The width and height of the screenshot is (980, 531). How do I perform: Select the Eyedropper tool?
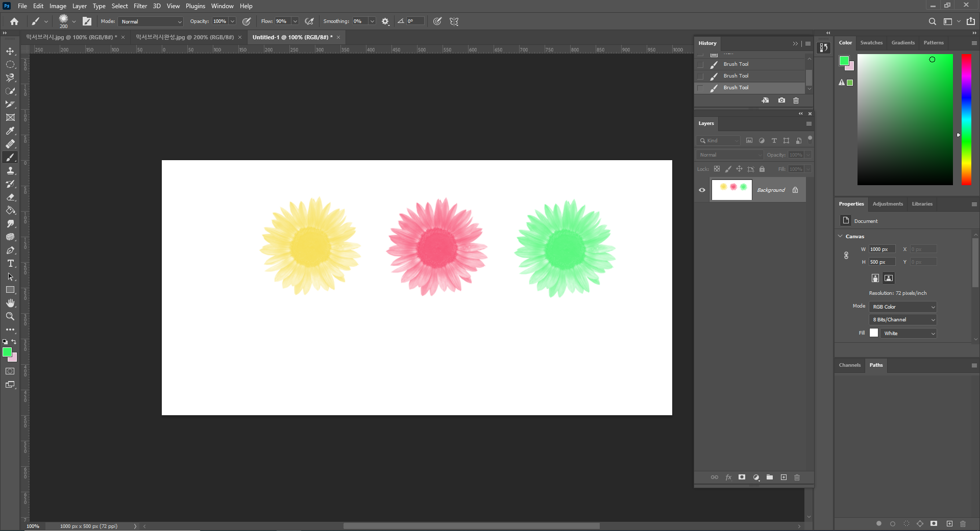[10, 131]
